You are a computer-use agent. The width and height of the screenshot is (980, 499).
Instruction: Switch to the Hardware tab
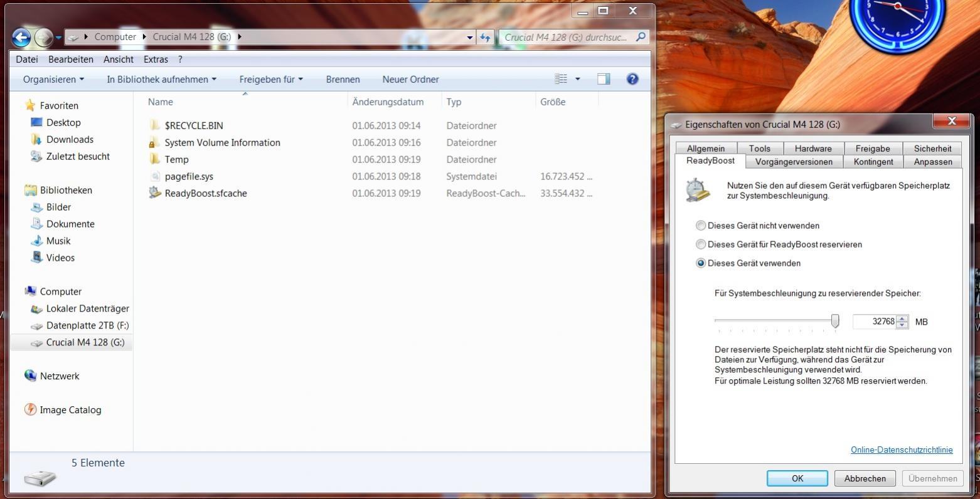(x=813, y=149)
